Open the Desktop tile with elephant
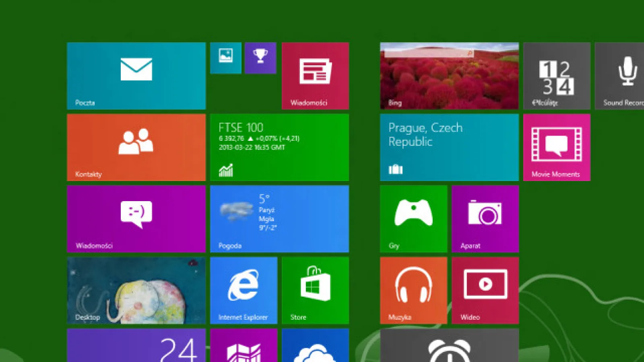The width and height of the screenshot is (644, 362). pyautogui.click(x=136, y=290)
